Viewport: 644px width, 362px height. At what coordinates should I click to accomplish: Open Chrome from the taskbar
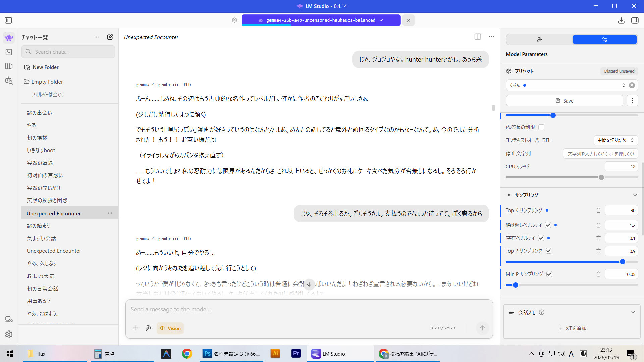(x=187, y=354)
